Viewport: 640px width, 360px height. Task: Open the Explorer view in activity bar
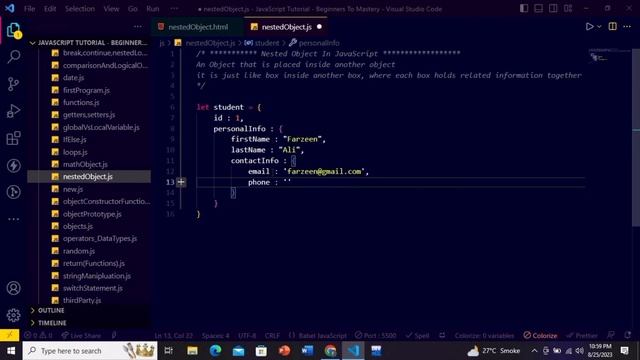(x=13, y=30)
